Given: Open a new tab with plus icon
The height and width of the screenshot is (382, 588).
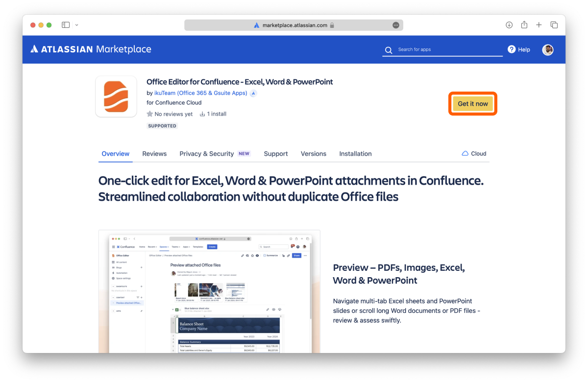Looking at the screenshot, I should click(539, 25).
